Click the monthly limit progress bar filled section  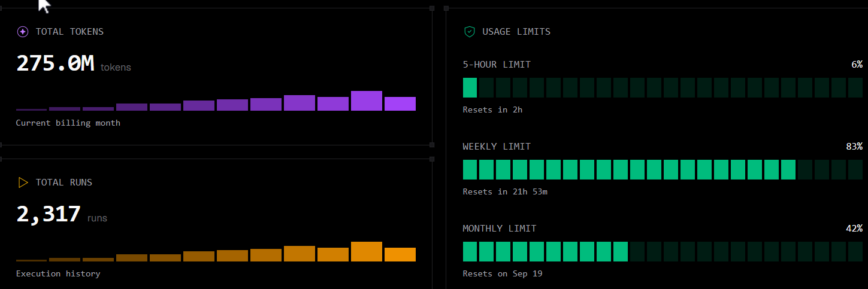[x=545, y=251]
